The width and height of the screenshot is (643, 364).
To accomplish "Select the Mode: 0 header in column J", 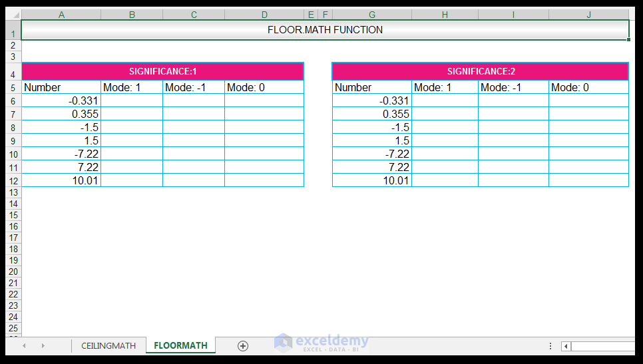I will click(x=589, y=87).
